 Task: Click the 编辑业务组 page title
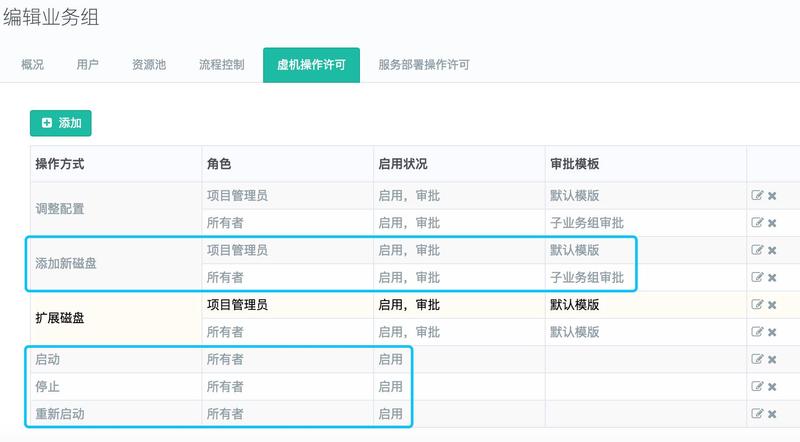click(51, 17)
